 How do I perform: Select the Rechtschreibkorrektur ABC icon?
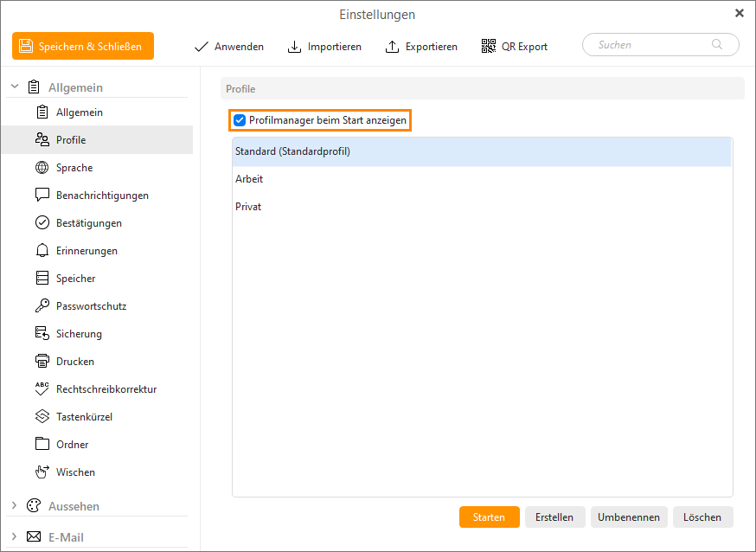pos(42,389)
